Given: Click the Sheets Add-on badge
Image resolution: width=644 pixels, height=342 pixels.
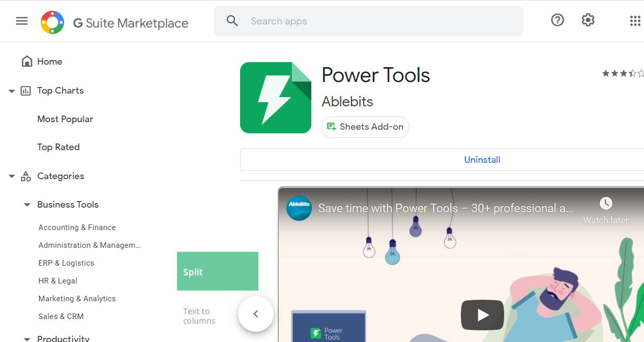Looking at the screenshot, I should tap(365, 127).
